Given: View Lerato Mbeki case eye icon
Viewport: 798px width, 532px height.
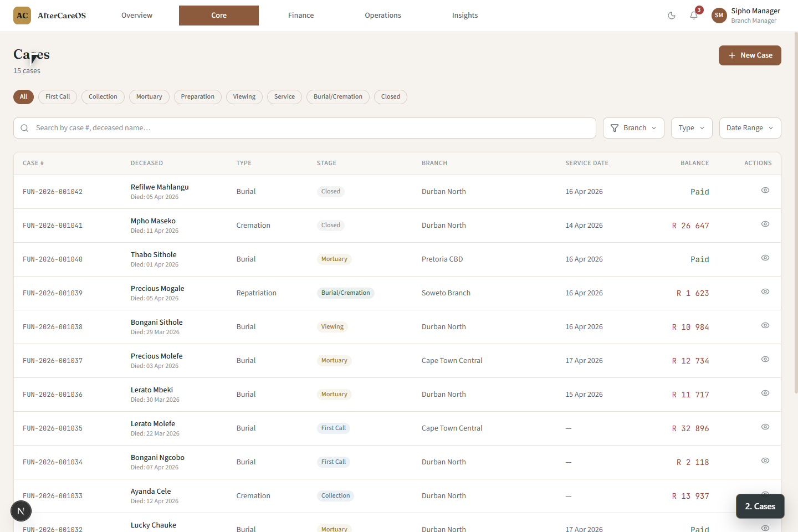Looking at the screenshot, I should [765, 393].
